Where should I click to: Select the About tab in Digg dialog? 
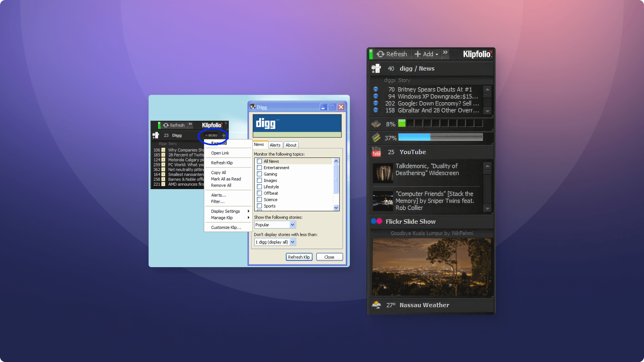[x=290, y=145]
